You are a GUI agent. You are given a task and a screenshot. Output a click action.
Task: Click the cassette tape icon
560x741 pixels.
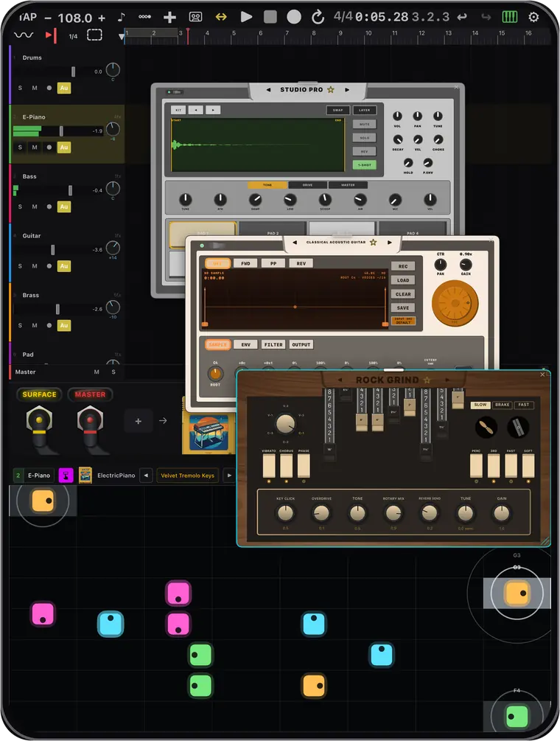click(x=195, y=17)
